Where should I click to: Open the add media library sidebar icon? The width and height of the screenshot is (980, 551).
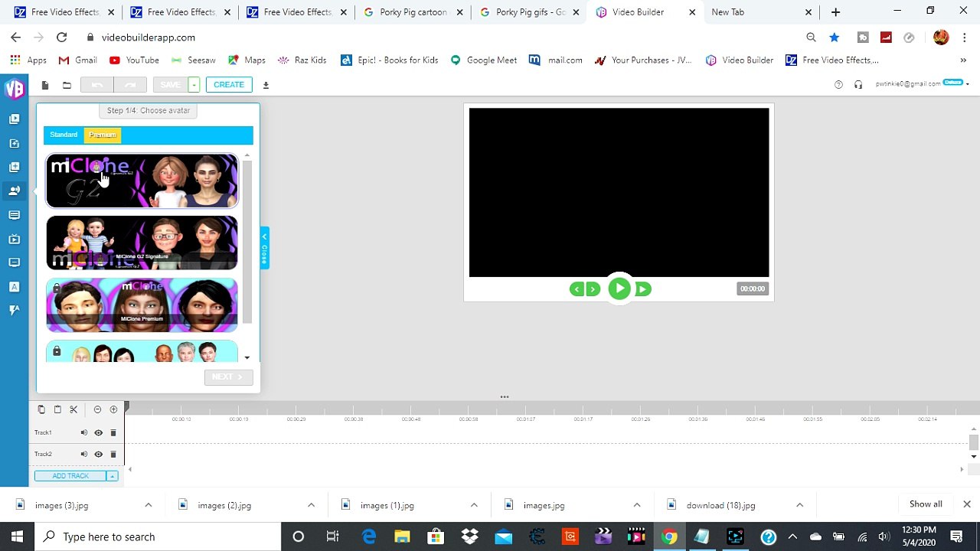(14, 167)
